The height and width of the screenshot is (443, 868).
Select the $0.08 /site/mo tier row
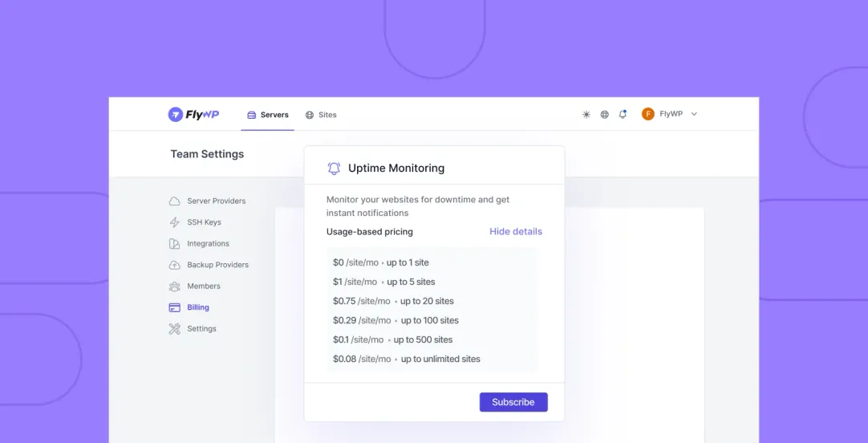406,359
